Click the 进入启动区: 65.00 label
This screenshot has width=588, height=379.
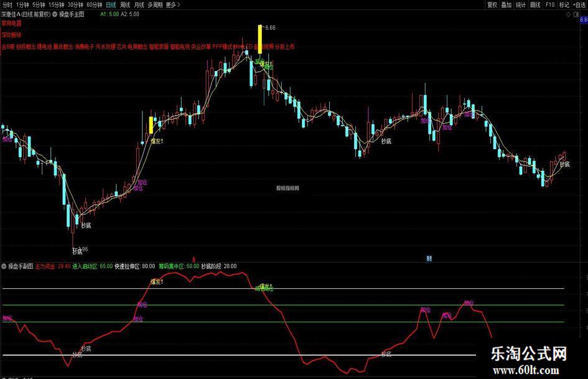pyautogui.click(x=92, y=266)
